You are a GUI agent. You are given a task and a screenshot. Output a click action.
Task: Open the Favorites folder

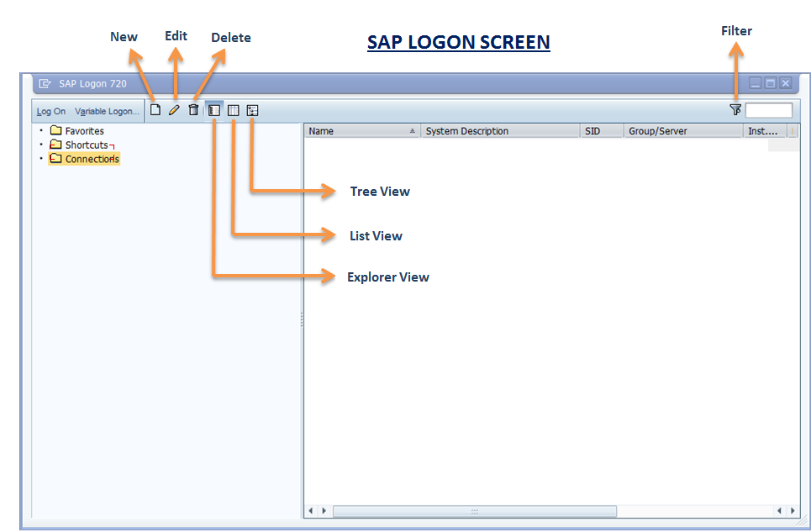(x=83, y=130)
